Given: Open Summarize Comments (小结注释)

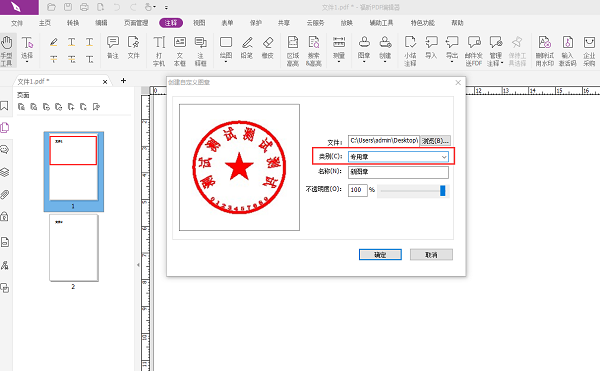Looking at the screenshot, I should 410,51.
